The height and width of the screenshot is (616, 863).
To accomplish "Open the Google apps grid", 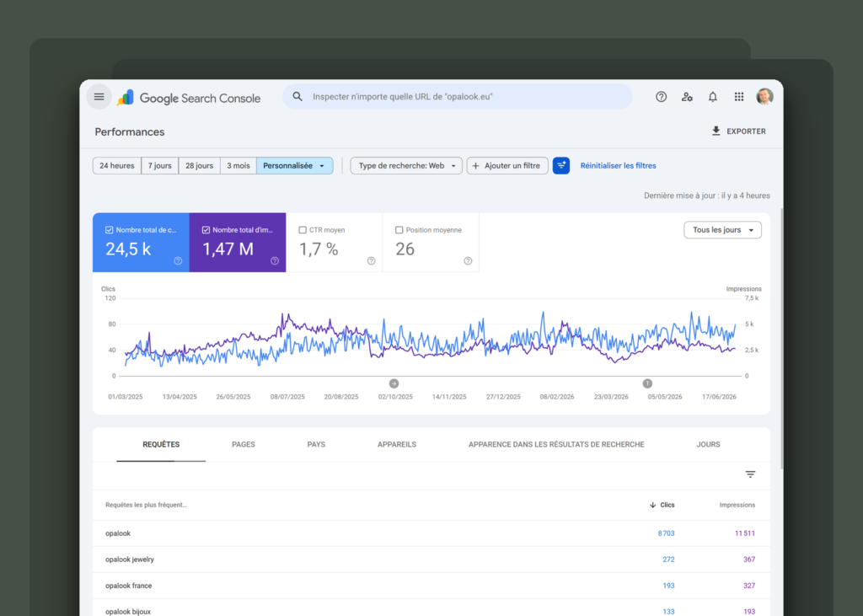I will pyautogui.click(x=739, y=97).
